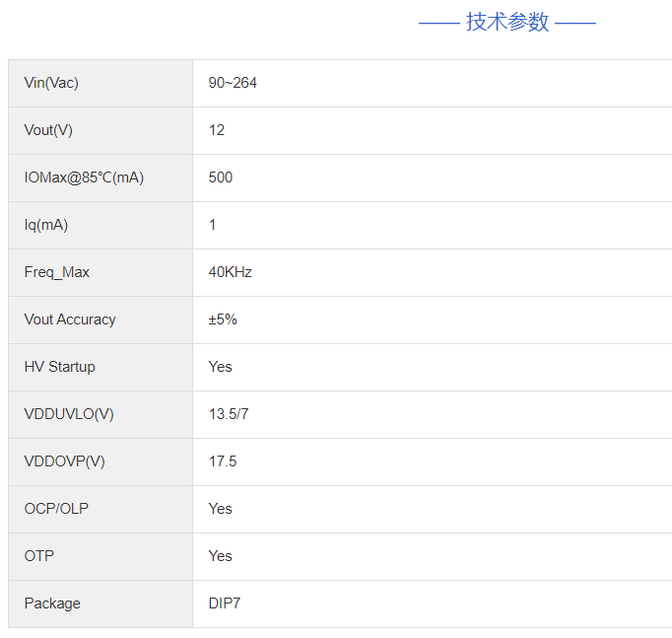Select the IOMax@85℃(mA) label

point(84,177)
